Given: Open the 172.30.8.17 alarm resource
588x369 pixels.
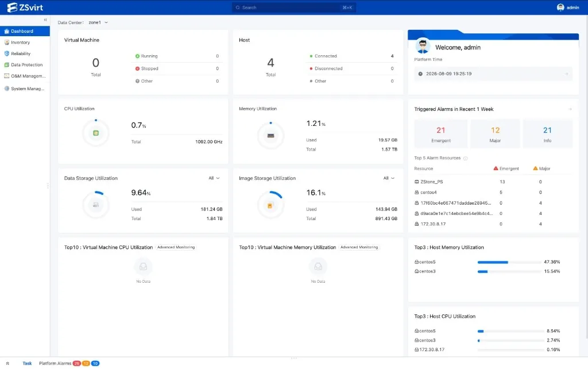Looking at the screenshot, I should (x=433, y=224).
